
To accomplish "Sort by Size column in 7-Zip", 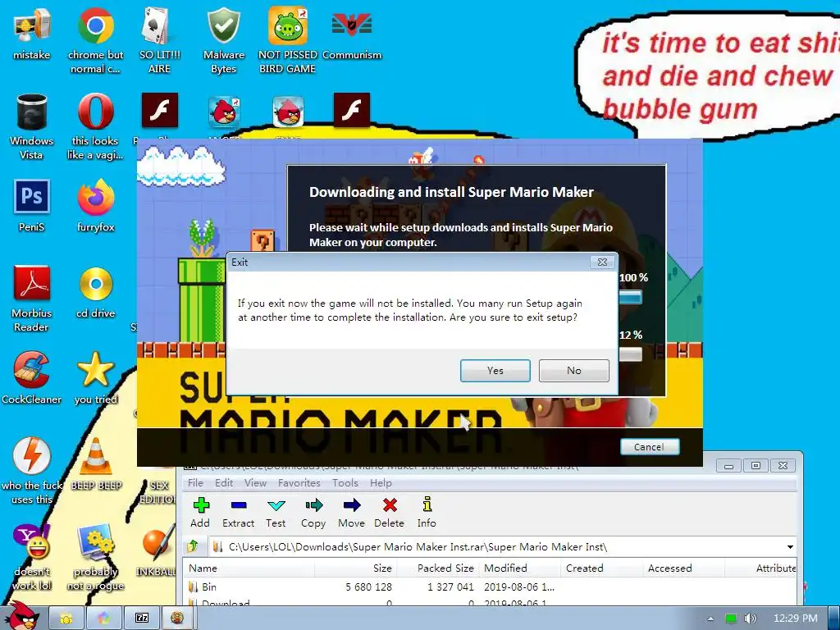I will click(x=356, y=568).
